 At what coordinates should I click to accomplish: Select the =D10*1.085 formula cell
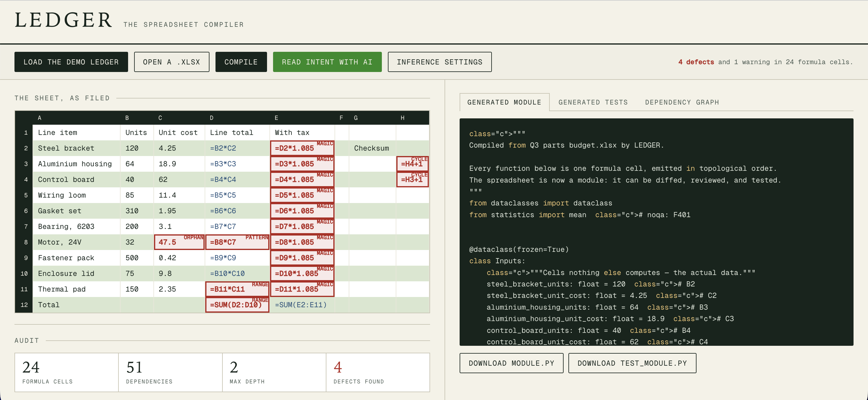302,273
